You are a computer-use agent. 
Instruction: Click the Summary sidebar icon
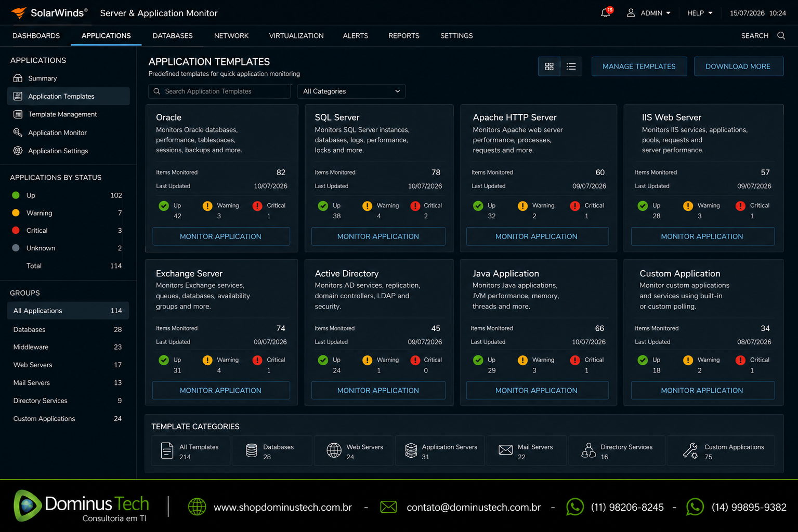click(x=18, y=78)
